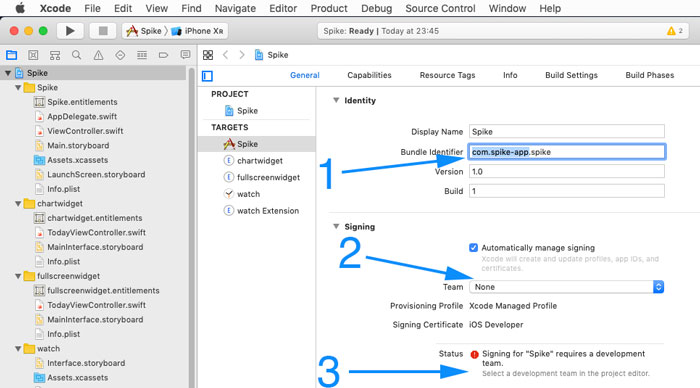Open the Report navigator icon
The height and width of the screenshot is (388, 700).
click(x=185, y=55)
